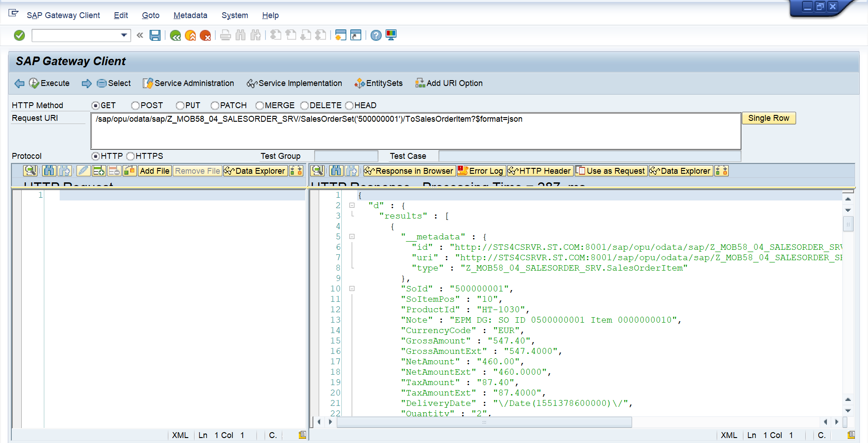Select the POST HTTP method

pyautogui.click(x=135, y=105)
